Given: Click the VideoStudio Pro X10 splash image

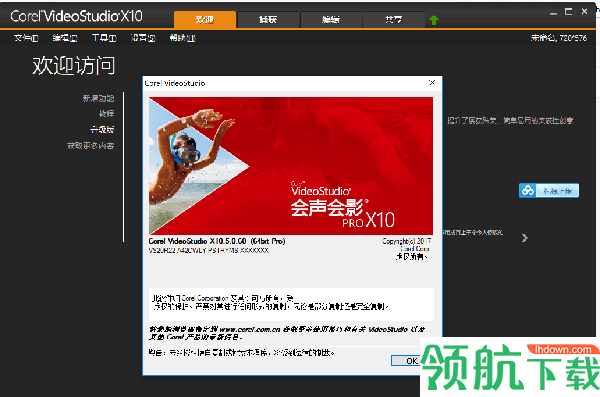Looking at the screenshot, I should coord(291,166).
